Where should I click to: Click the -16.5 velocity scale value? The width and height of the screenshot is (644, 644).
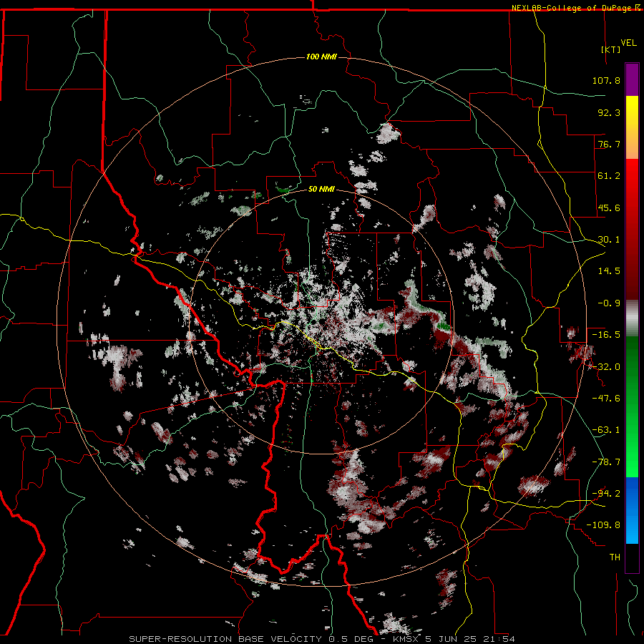point(606,335)
